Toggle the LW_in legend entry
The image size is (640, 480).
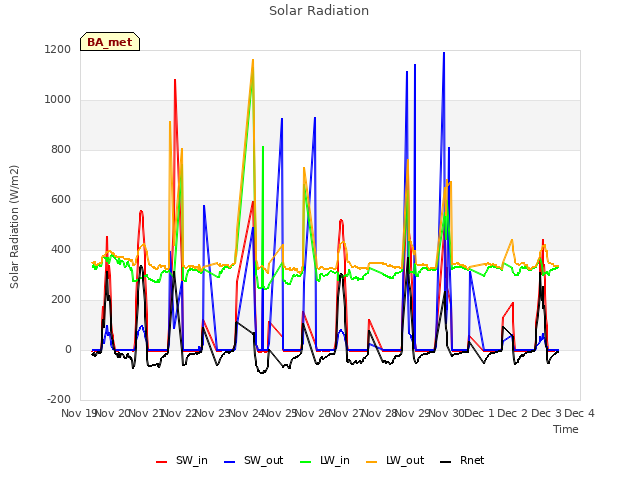(x=325, y=461)
